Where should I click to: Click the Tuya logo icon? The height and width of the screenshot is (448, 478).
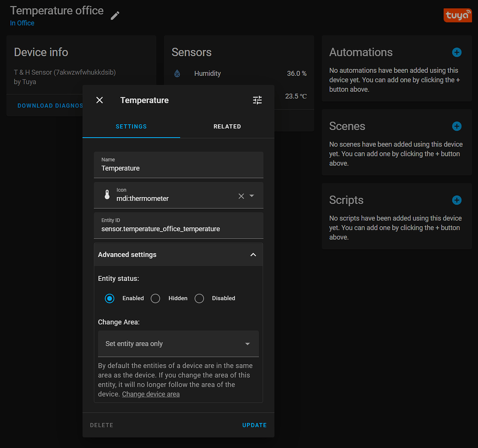pos(457,15)
